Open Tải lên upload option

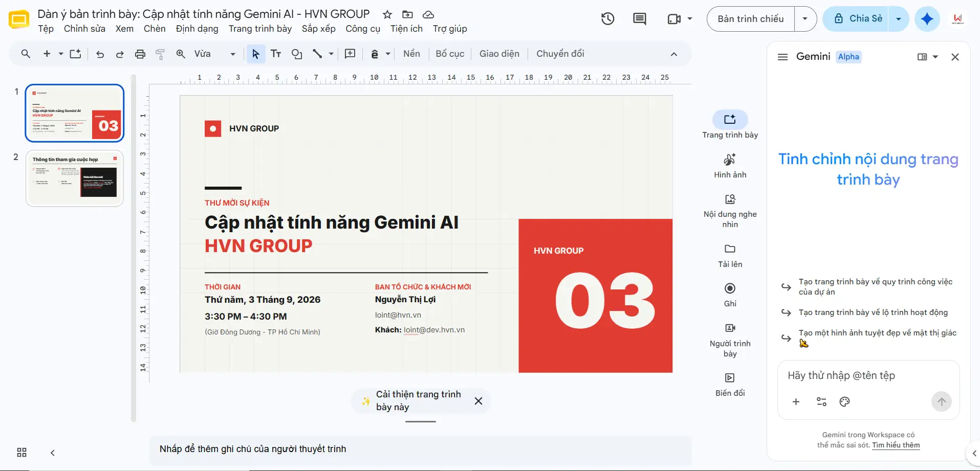point(730,256)
